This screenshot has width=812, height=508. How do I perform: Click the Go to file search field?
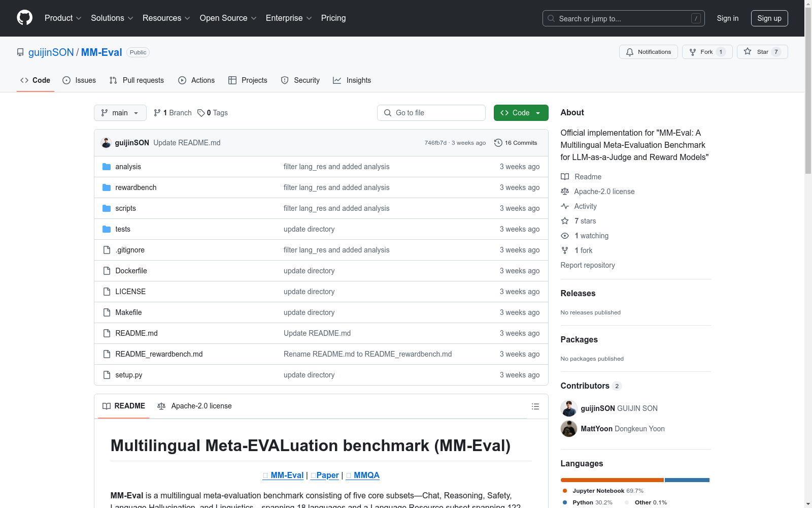(431, 113)
